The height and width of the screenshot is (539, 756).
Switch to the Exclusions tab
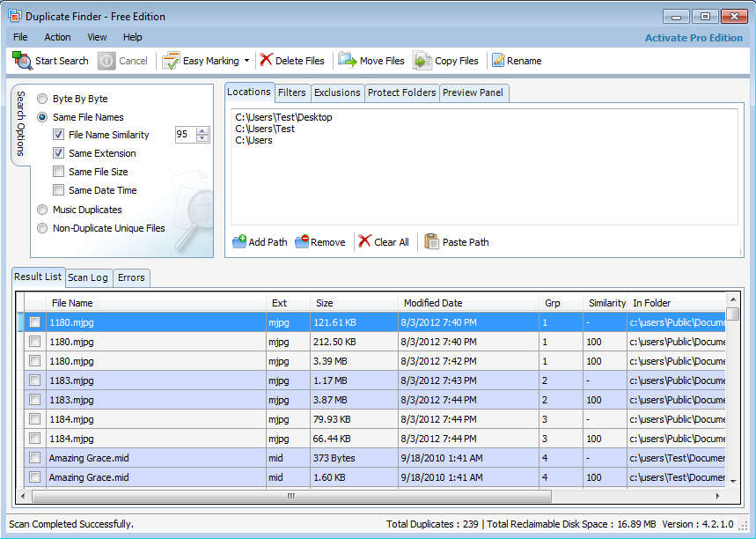point(337,92)
